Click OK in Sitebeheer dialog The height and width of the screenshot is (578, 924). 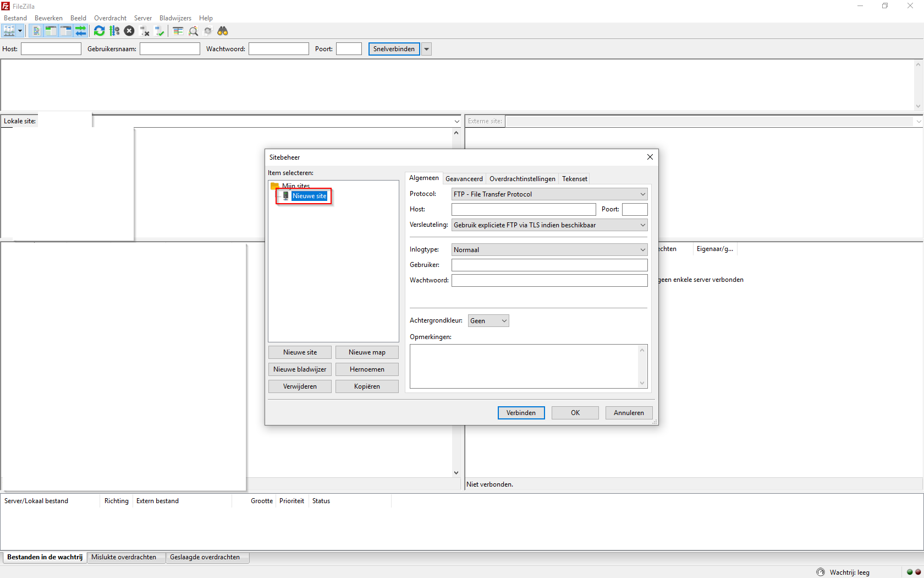click(575, 413)
